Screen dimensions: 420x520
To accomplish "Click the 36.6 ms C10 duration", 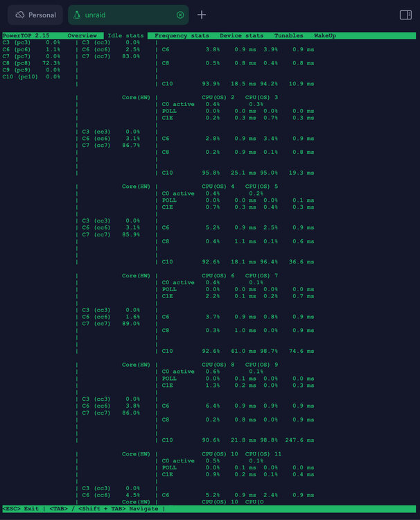I will [301, 262].
